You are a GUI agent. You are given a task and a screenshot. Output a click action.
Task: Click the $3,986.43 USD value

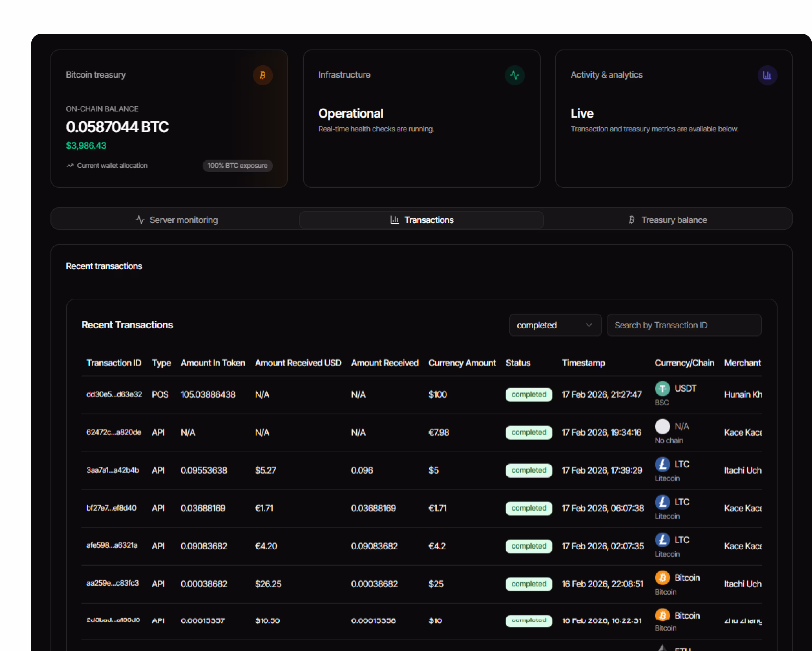point(86,146)
